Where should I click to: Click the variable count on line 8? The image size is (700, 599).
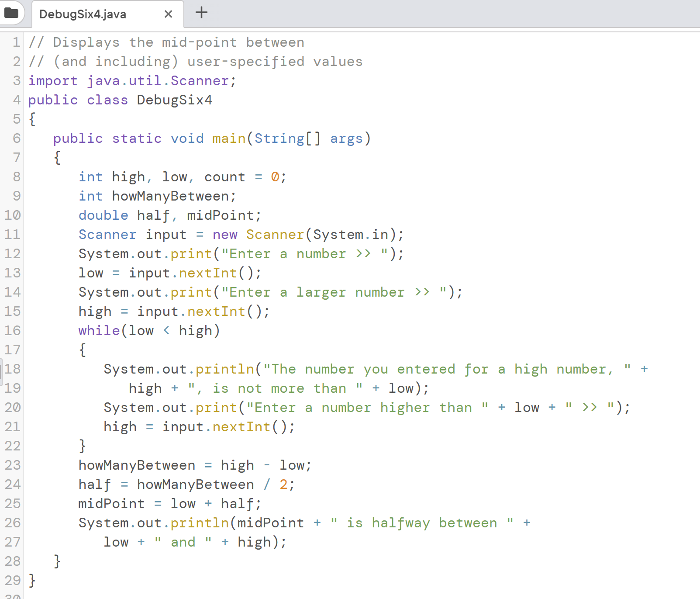point(224,177)
